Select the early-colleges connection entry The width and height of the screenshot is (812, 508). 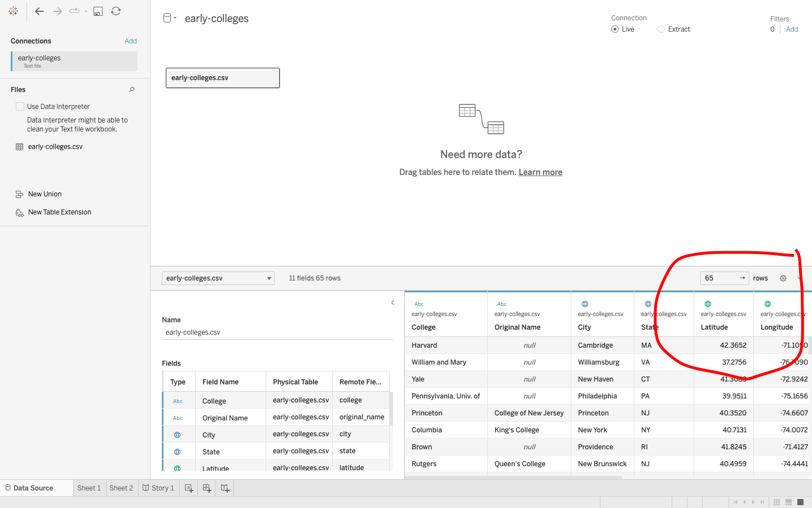coord(74,62)
